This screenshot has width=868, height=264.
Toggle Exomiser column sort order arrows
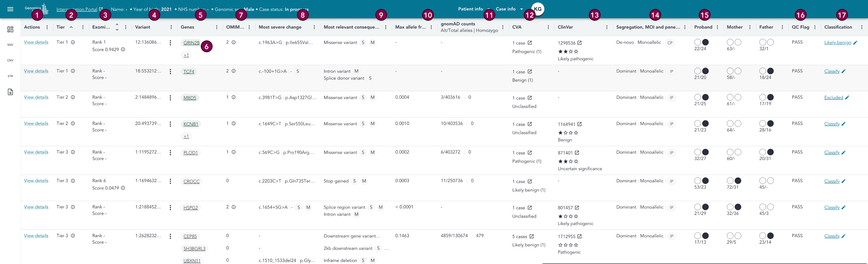[117, 27]
